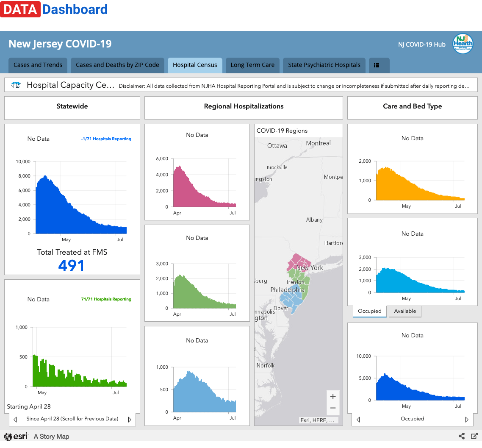Viewport: 482px width, 448px height.
Task: Click the NJ Health logo
Action: tap(463, 44)
